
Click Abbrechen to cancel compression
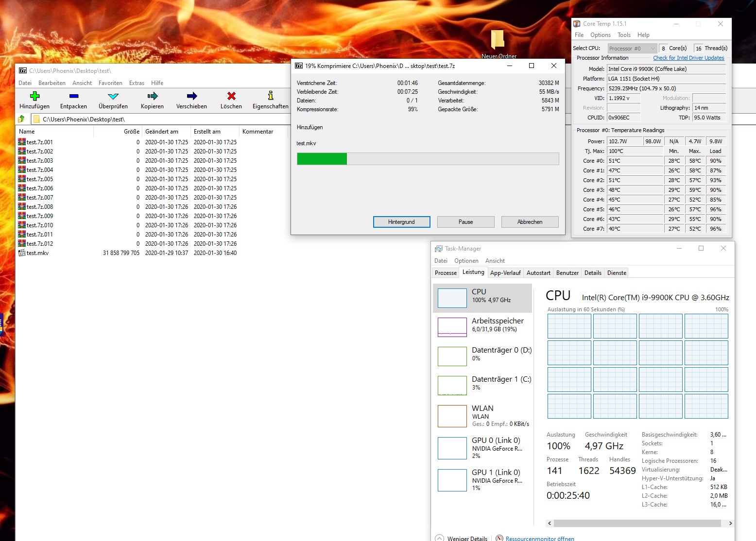click(530, 222)
